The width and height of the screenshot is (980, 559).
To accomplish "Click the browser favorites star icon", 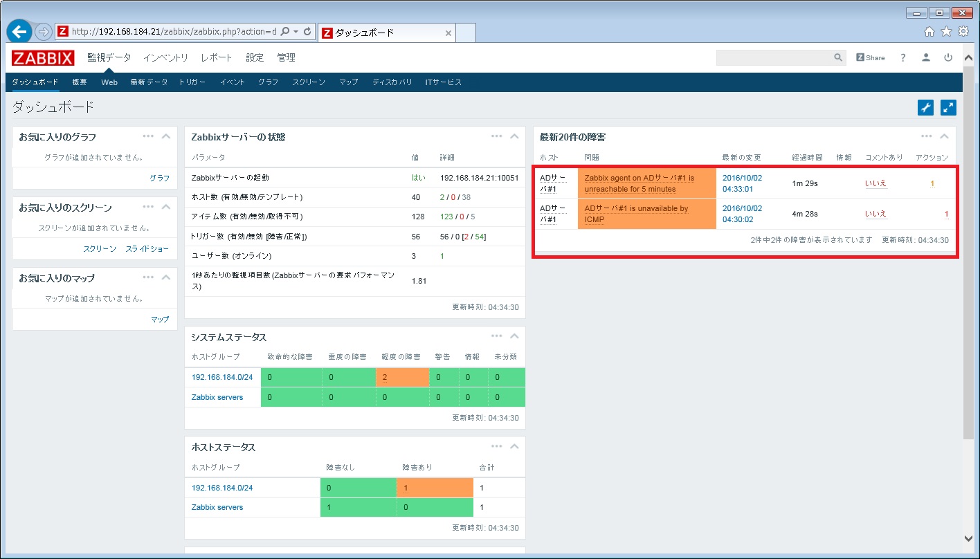I will (946, 32).
